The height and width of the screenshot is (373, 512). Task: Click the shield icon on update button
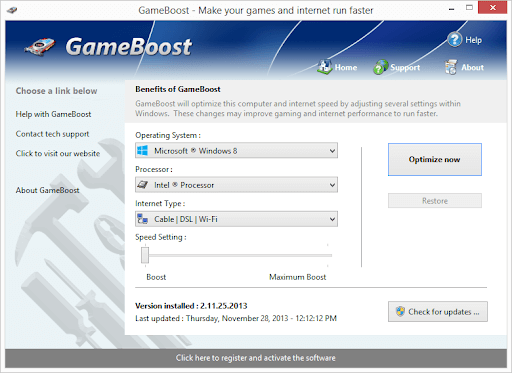(400, 311)
